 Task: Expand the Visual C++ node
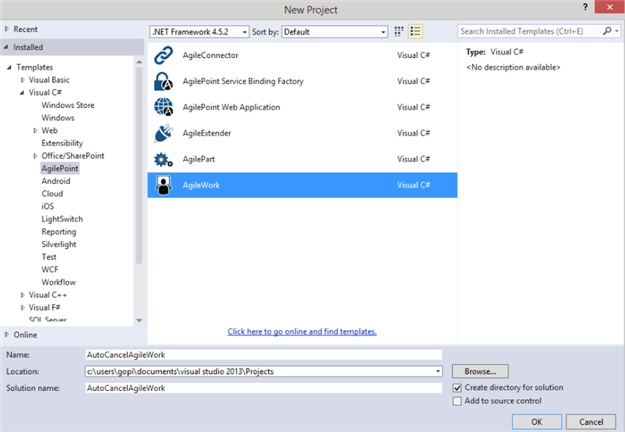[x=22, y=295]
